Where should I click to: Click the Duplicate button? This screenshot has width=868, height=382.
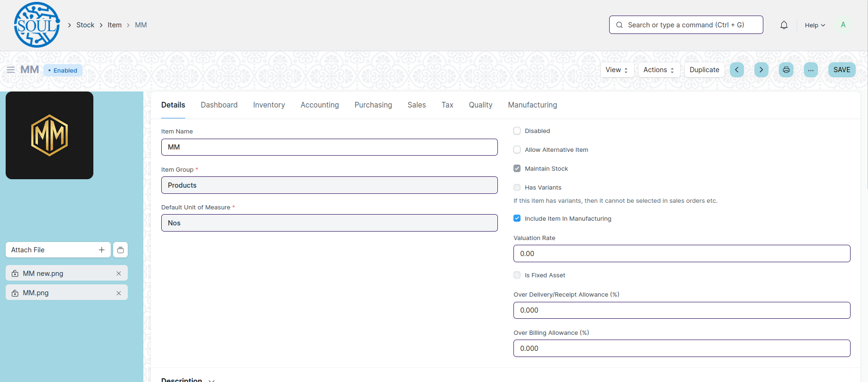tap(704, 70)
